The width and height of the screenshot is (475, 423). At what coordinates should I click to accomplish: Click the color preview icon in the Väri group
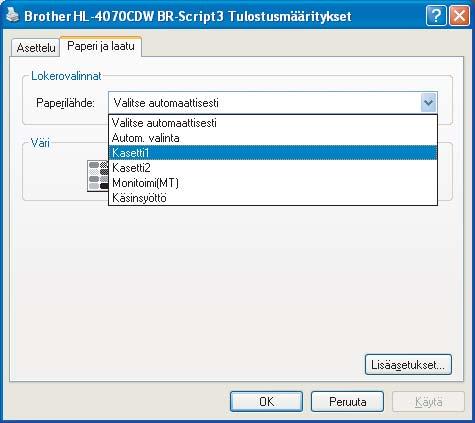click(98, 176)
